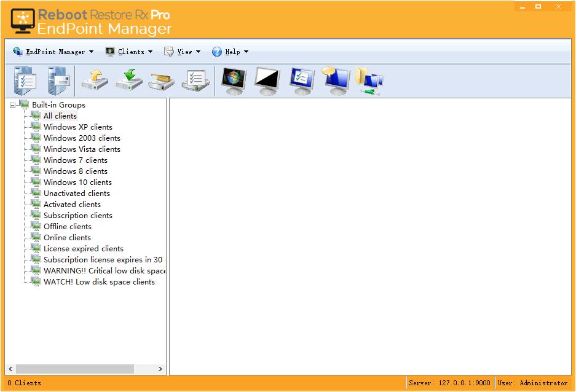Click the black-and-white monitor icon
Image resolution: width=576 pixels, height=392 pixels.
pos(267,82)
